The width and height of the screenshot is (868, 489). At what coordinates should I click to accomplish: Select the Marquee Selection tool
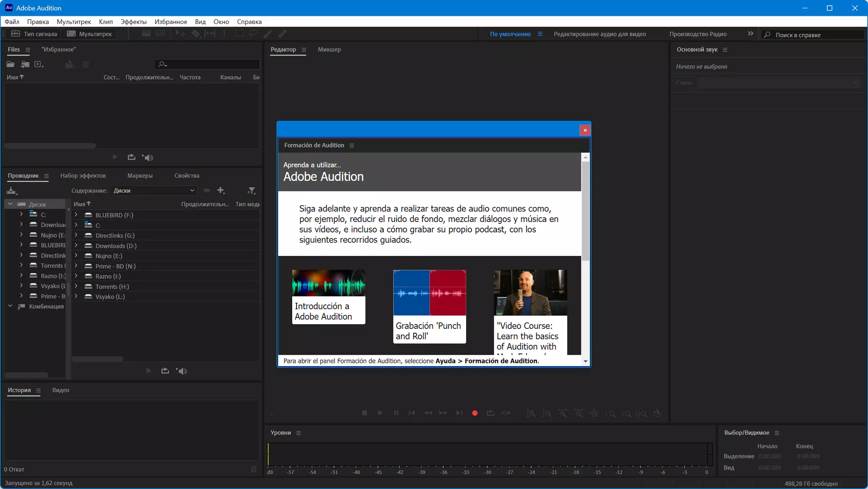point(239,34)
